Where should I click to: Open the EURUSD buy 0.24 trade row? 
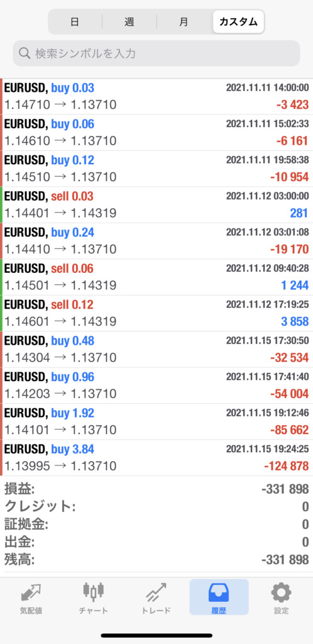coord(156,241)
